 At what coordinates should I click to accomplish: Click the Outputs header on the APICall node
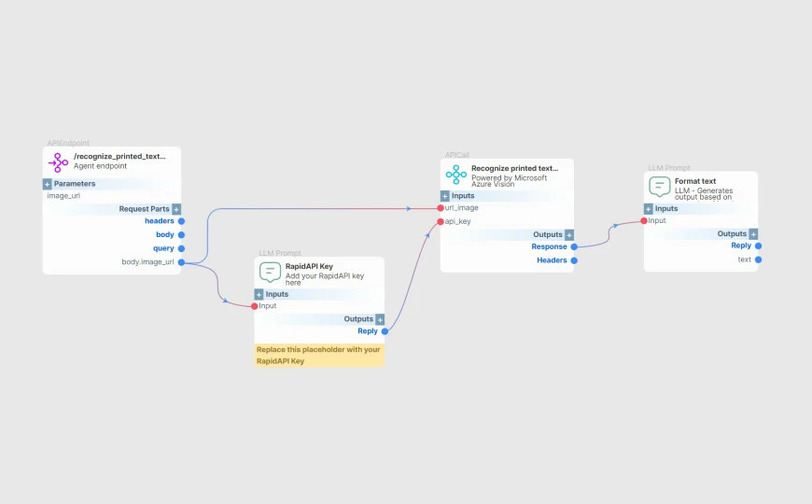tap(507, 235)
